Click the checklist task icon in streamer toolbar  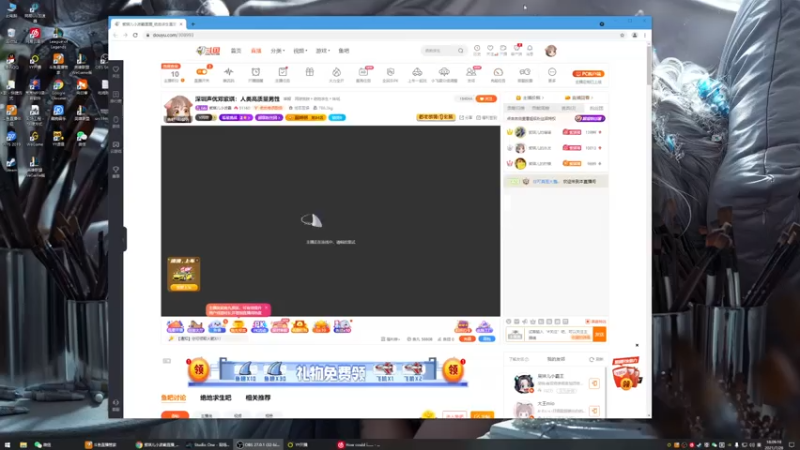click(283, 72)
